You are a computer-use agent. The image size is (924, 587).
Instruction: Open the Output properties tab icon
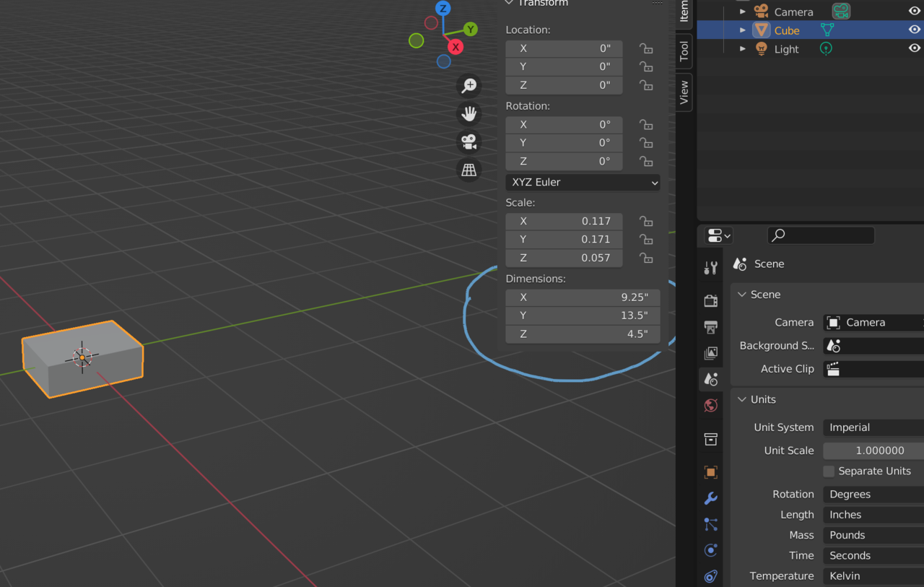710,326
